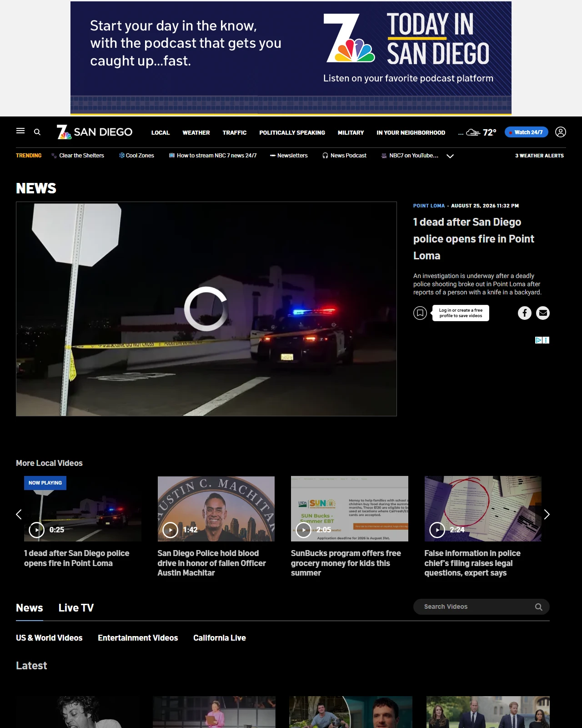The width and height of the screenshot is (582, 728).
Task: Open Politically Speaking section
Action: [x=292, y=132]
